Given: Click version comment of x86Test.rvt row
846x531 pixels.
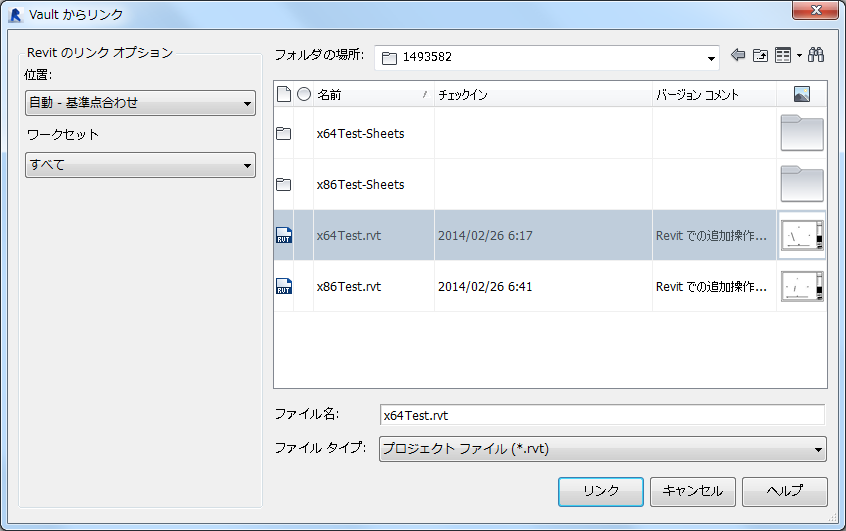Looking at the screenshot, I should click(x=711, y=287).
